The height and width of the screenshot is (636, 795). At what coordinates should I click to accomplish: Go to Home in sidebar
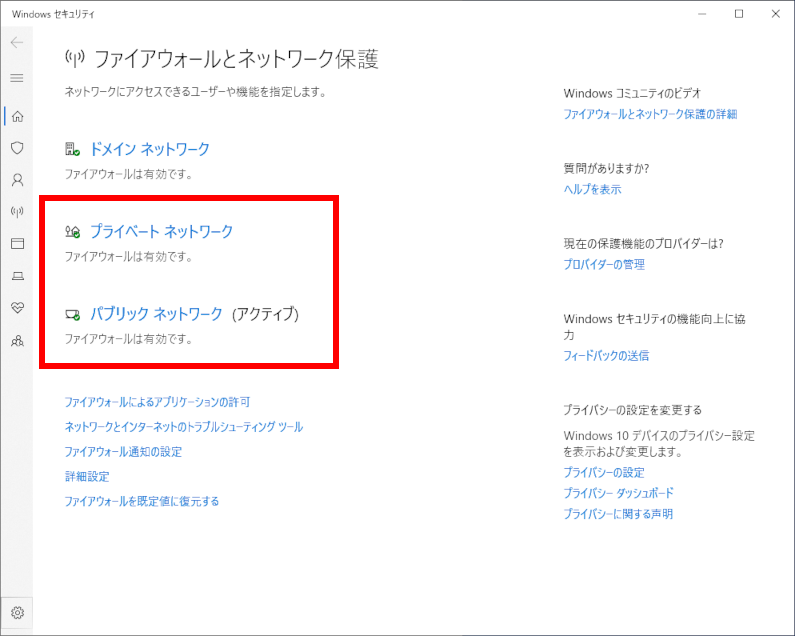tap(17, 116)
